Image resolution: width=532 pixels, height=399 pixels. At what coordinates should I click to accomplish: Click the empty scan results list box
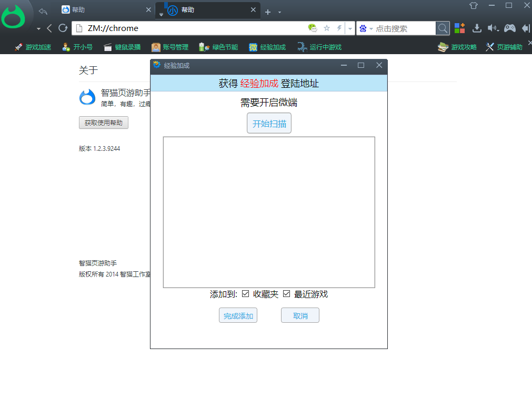[269, 212]
